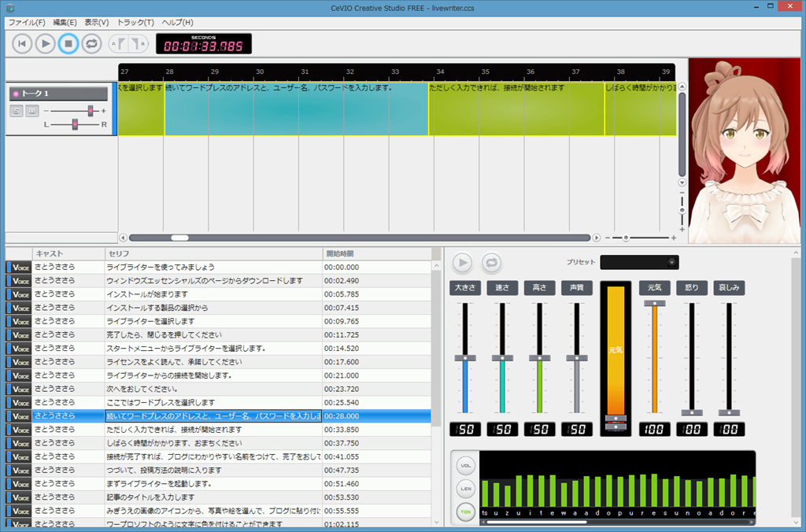The height and width of the screenshot is (532, 806).
Task: Adjust the 速さ speed vertical slider
Action: (502, 358)
